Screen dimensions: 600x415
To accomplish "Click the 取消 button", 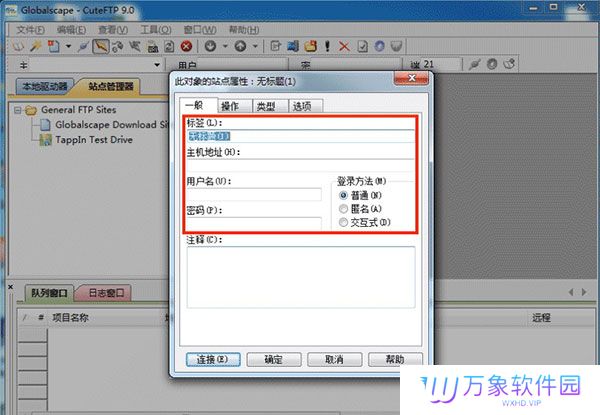I will (335, 360).
